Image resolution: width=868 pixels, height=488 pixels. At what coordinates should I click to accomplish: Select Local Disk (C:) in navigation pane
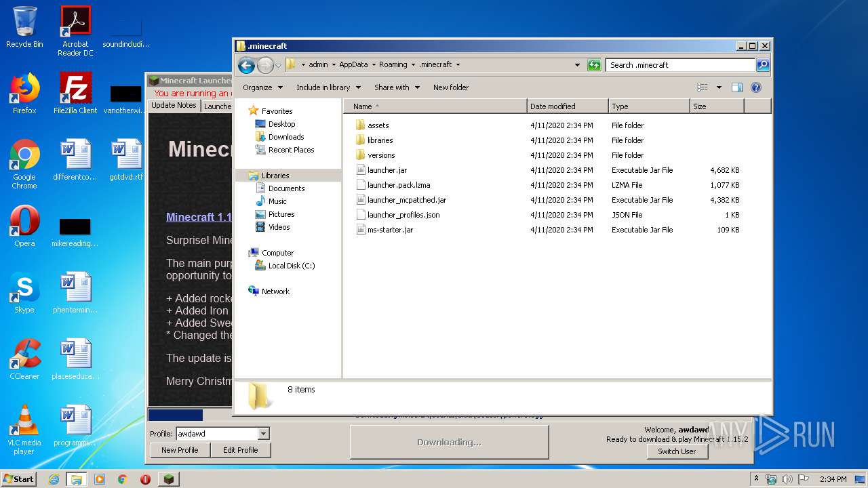(x=292, y=266)
